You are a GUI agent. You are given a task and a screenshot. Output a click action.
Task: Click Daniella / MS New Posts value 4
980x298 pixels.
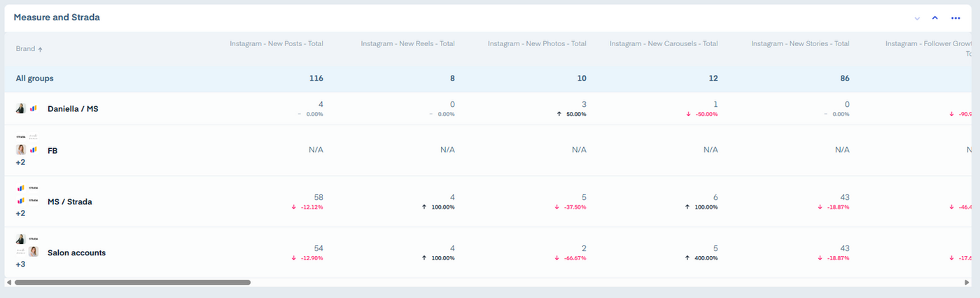tap(321, 104)
